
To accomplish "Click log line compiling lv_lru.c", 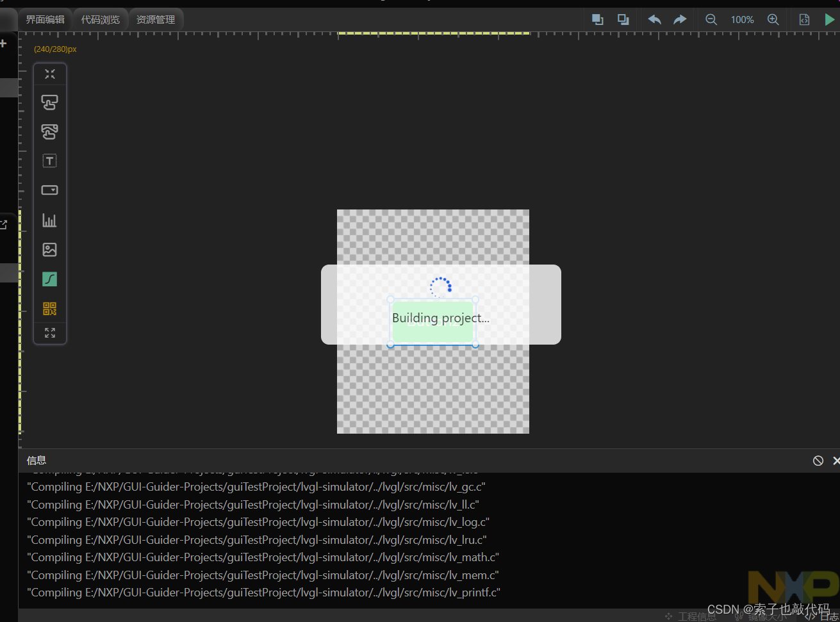I will click(257, 540).
